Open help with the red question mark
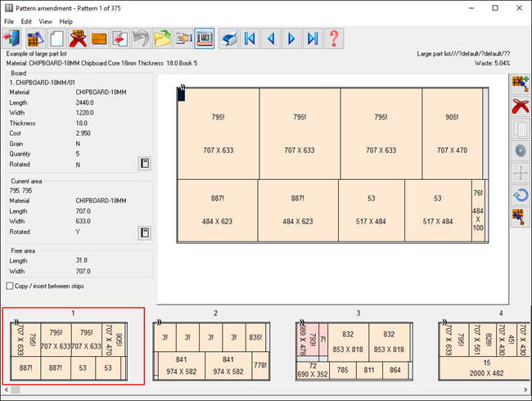 [x=334, y=38]
